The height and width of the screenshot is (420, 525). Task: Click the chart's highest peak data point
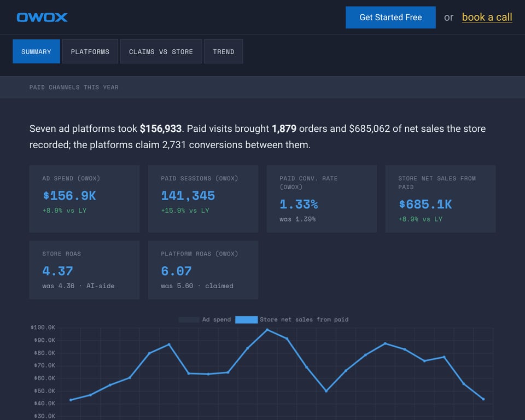click(267, 330)
